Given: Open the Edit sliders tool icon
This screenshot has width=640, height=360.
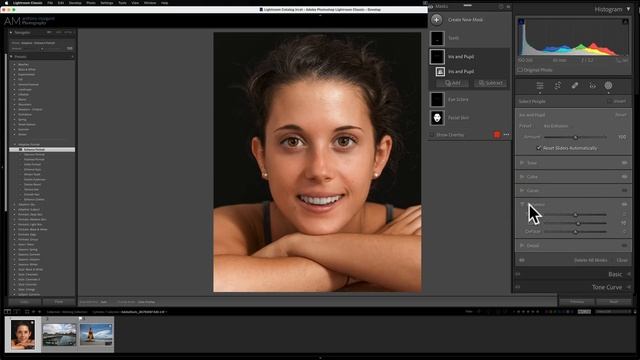Looking at the screenshot, I should [x=540, y=85].
